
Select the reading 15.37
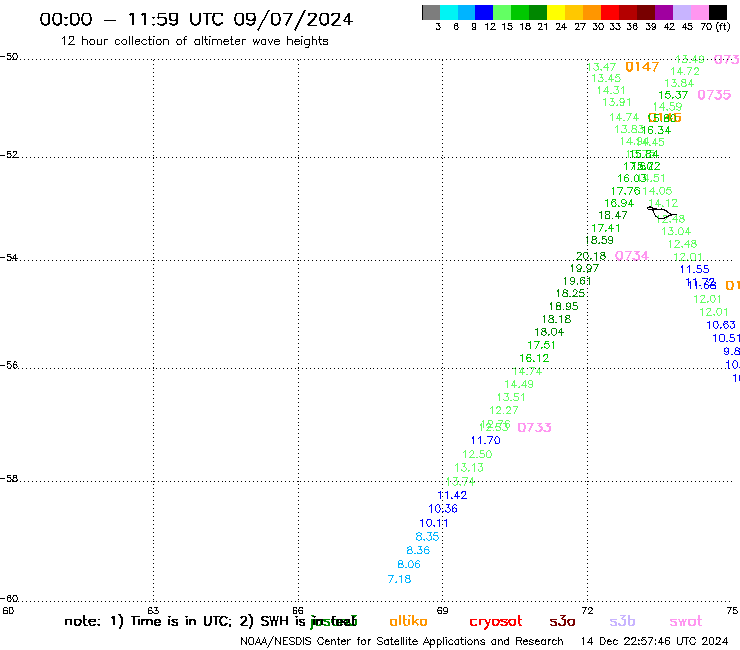click(673, 95)
